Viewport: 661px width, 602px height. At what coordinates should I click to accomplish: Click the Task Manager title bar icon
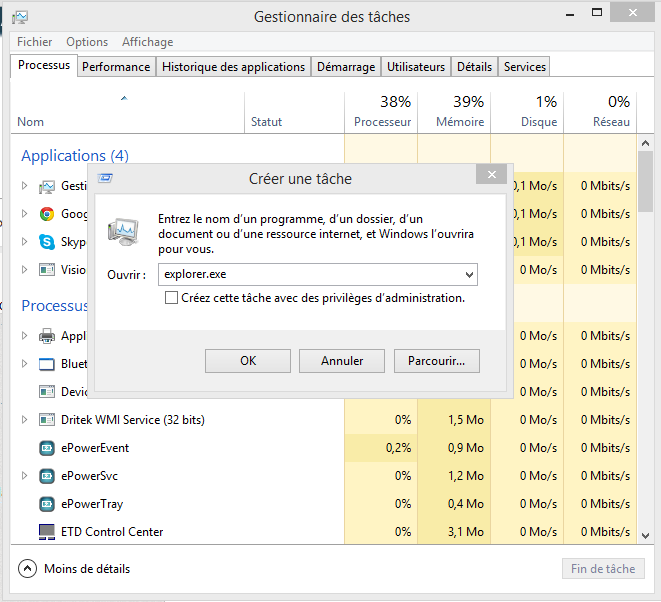(x=20, y=17)
